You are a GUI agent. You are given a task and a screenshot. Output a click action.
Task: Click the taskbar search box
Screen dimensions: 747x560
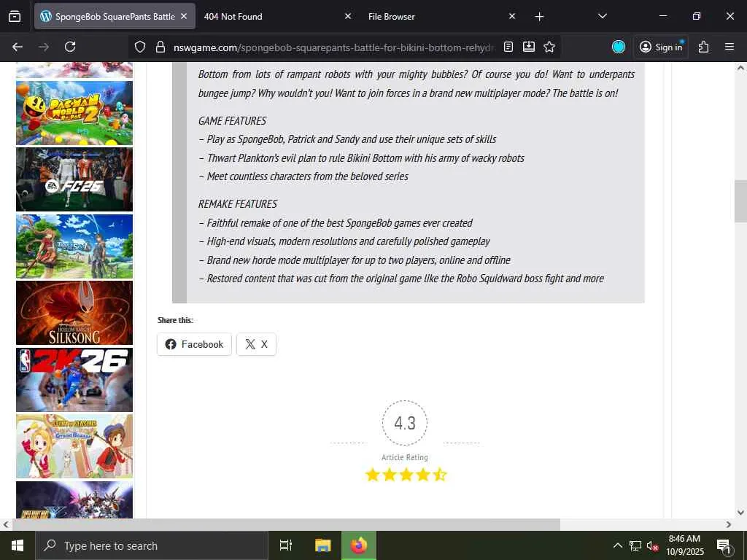pos(152,545)
